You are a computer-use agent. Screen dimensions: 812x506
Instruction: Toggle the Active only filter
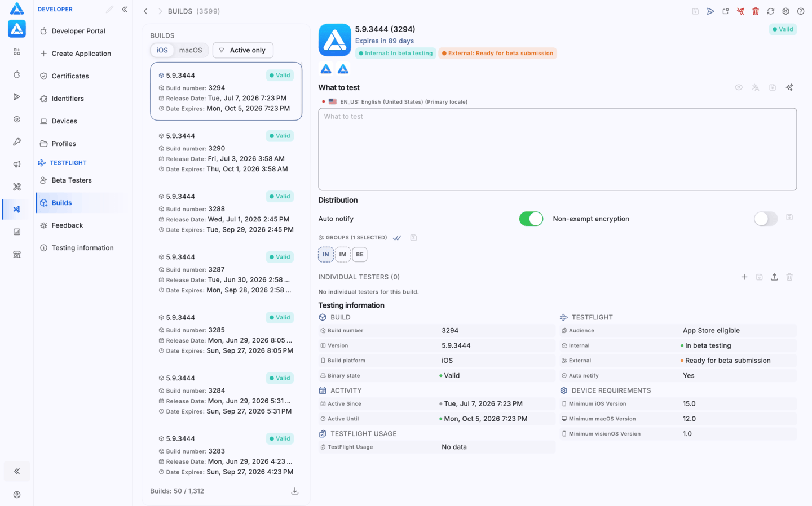tap(242, 50)
